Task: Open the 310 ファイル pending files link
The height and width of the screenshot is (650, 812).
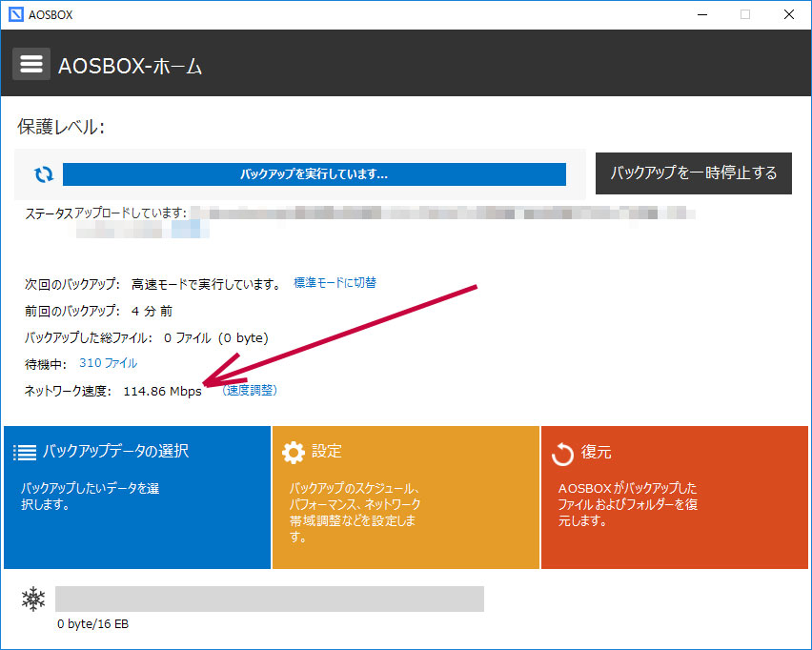Action: pyautogui.click(x=108, y=363)
